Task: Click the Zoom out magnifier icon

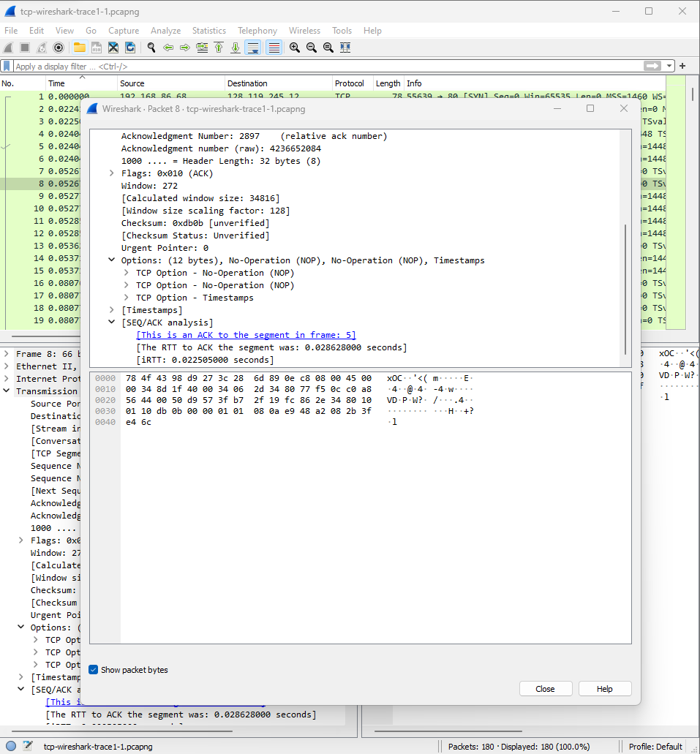Action: [x=312, y=48]
